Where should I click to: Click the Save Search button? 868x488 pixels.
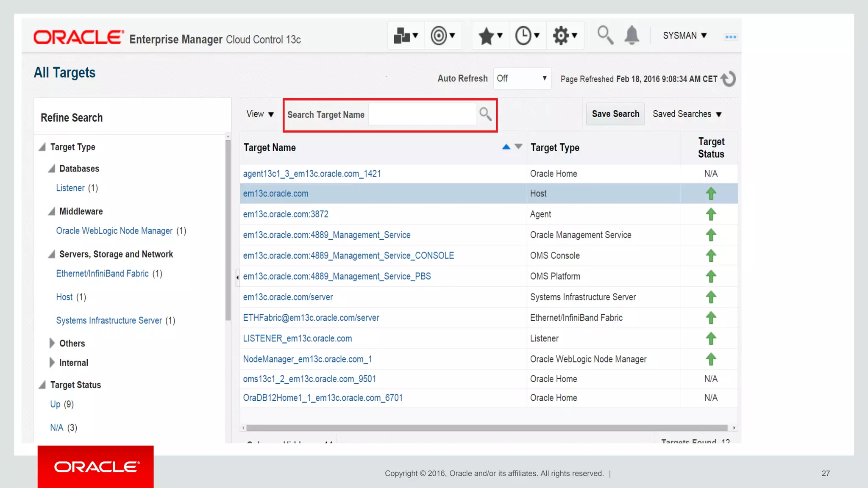pos(615,114)
